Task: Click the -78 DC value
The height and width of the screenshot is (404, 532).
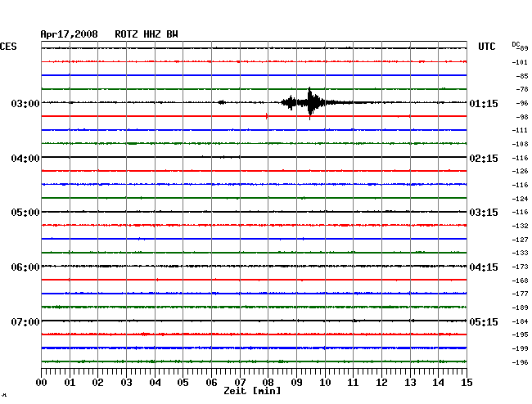Action: coord(521,89)
